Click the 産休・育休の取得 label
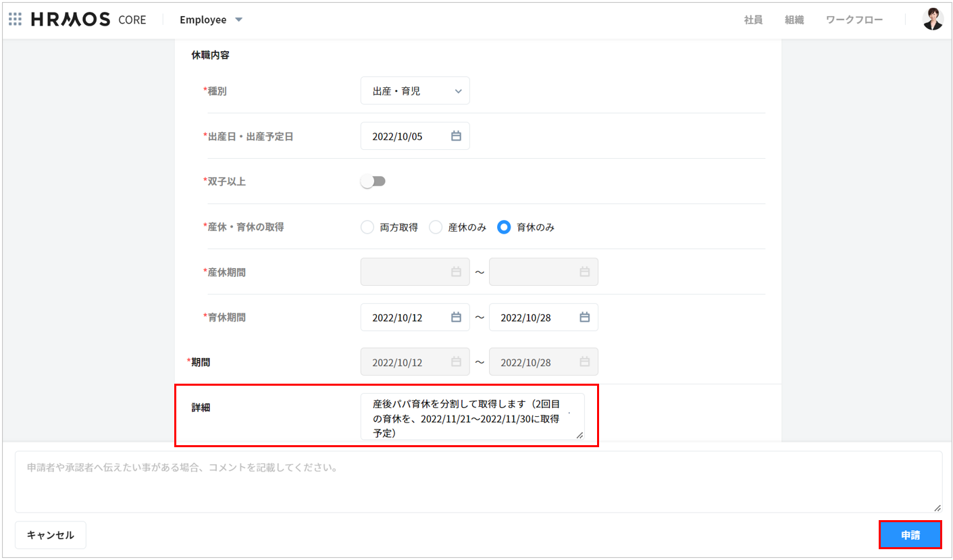The width and height of the screenshot is (953, 560). 243,227
